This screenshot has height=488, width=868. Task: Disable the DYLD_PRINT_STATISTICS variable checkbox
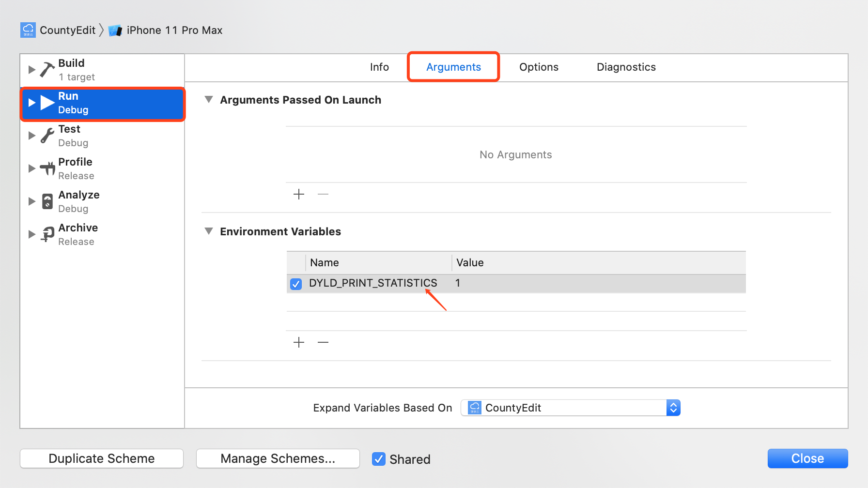coord(296,284)
